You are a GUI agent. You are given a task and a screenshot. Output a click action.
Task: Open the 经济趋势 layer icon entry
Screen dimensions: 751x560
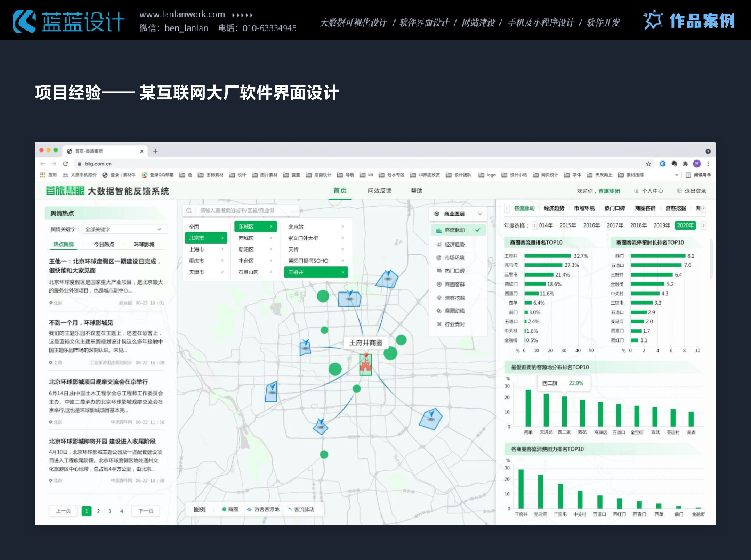click(439, 244)
